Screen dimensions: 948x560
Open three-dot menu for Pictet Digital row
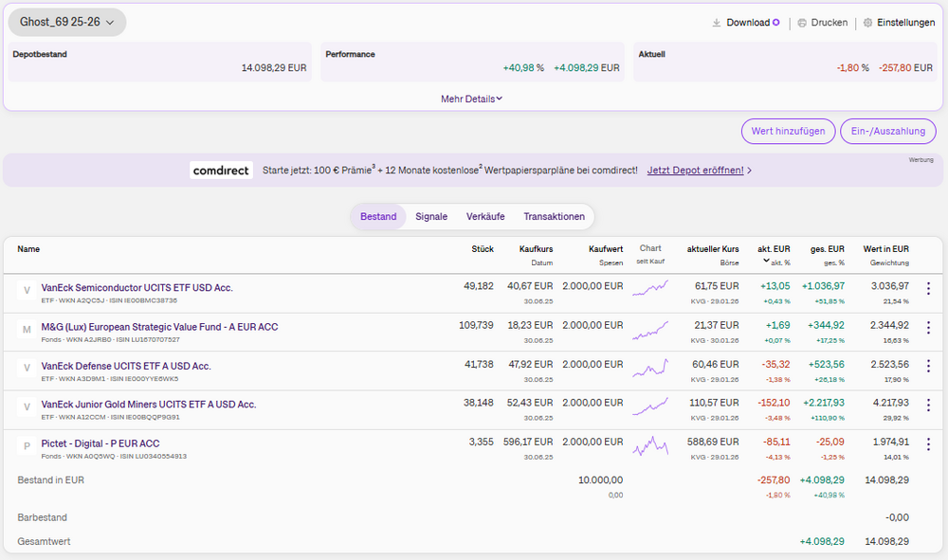click(x=928, y=444)
